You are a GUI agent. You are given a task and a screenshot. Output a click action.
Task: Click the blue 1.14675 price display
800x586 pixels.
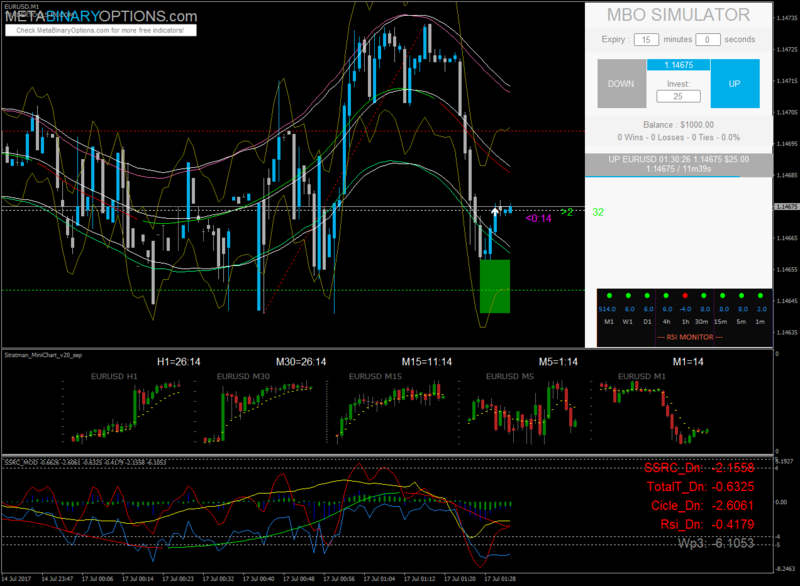click(x=679, y=65)
